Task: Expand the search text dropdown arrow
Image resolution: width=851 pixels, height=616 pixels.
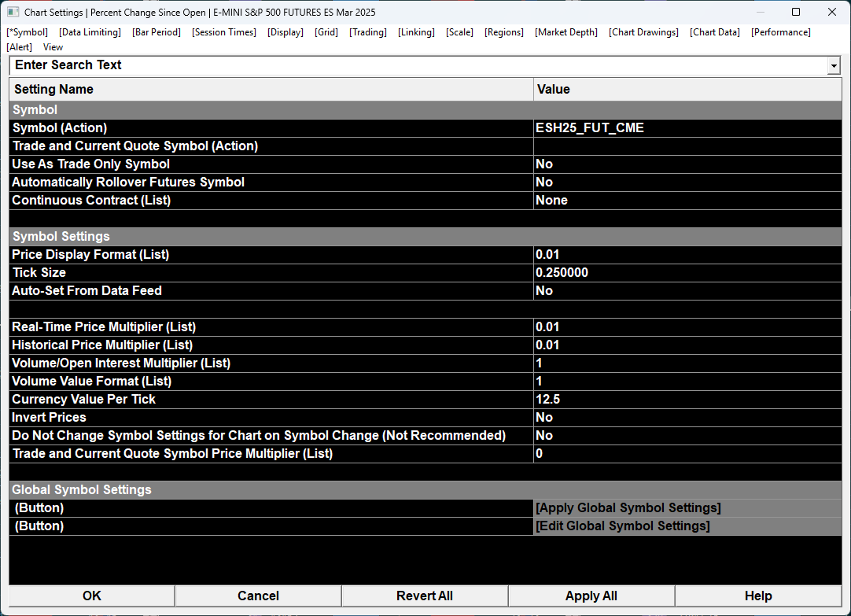Action: 834,65
